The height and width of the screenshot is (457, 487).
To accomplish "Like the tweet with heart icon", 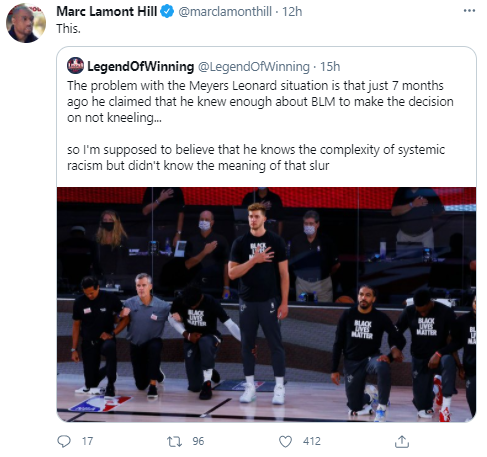I will click(x=285, y=442).
